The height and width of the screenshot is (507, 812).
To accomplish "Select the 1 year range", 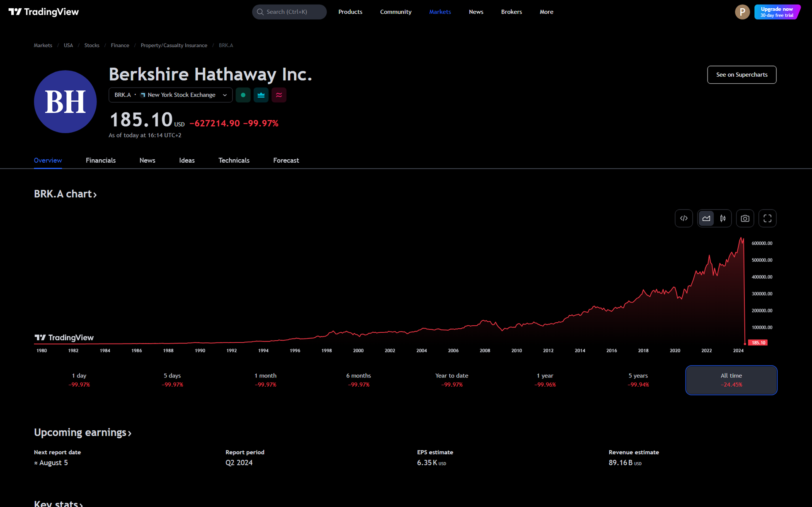I will [545, 380].
